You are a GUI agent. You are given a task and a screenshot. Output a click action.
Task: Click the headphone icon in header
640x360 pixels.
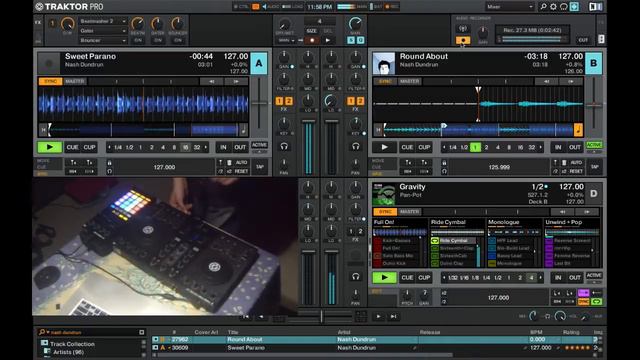click(564, 7)
